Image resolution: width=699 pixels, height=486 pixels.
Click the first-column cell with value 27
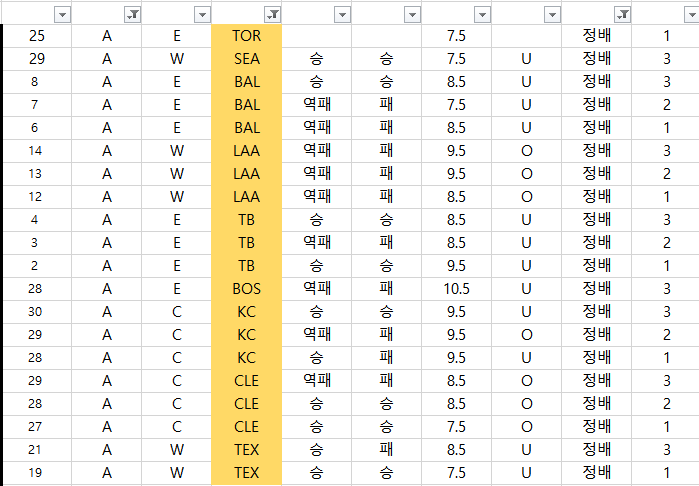point(37,426)
